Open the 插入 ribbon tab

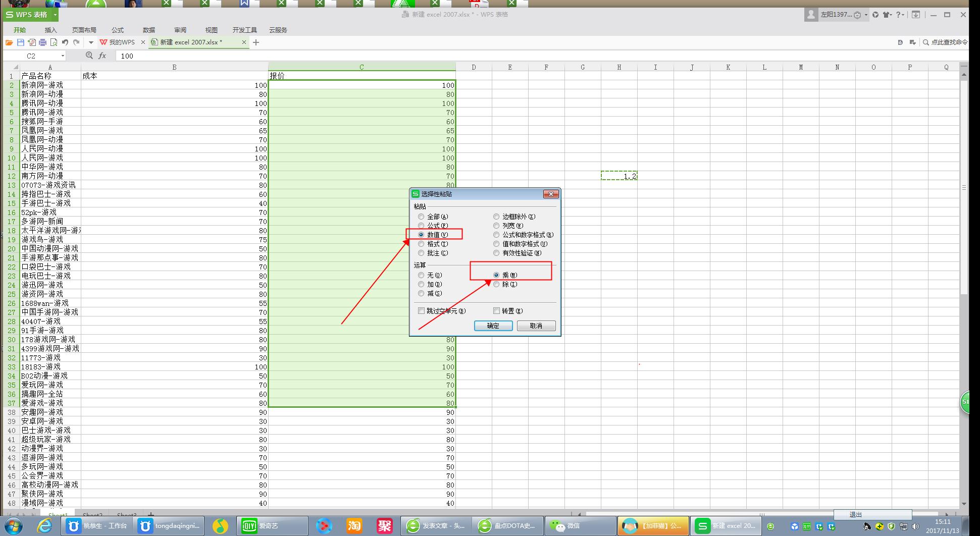point(51,30)
